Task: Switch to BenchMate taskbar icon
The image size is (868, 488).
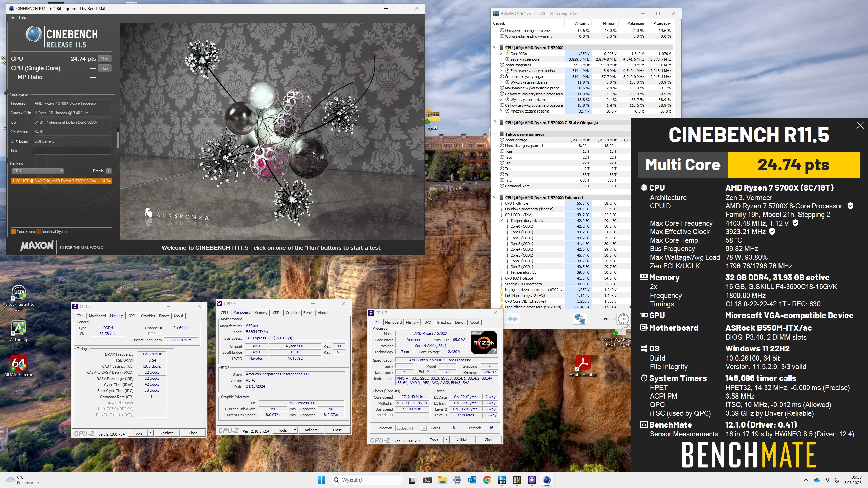Action: tap(517, 480)
